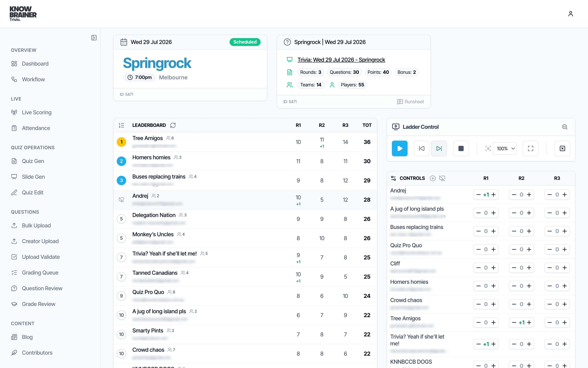Toggle hidden screen icon beside Andrej
This screenshot has width=588, height=368.
click(121, 200)
